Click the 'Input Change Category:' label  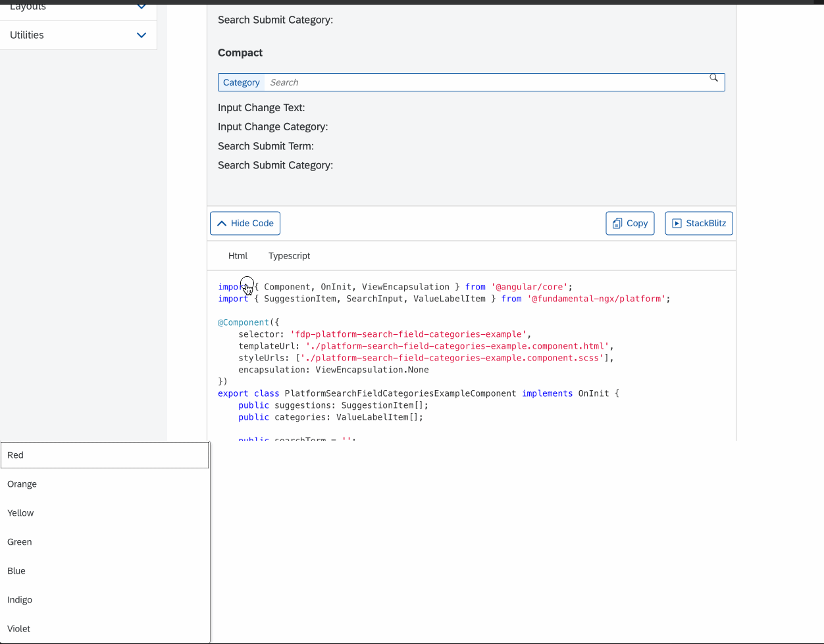(272, 127)
